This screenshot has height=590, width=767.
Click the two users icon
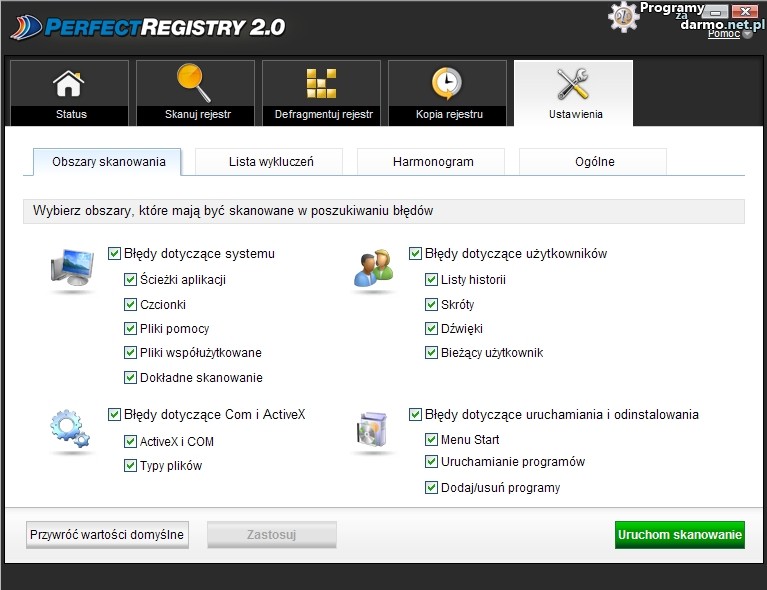374,269
